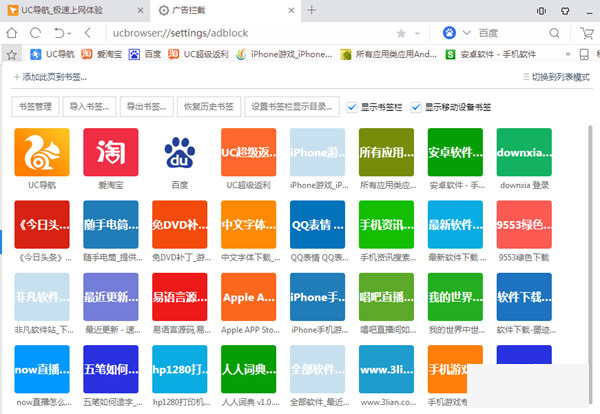Click the search magnifier icon
600x414 pixels.
coord(554,33)
